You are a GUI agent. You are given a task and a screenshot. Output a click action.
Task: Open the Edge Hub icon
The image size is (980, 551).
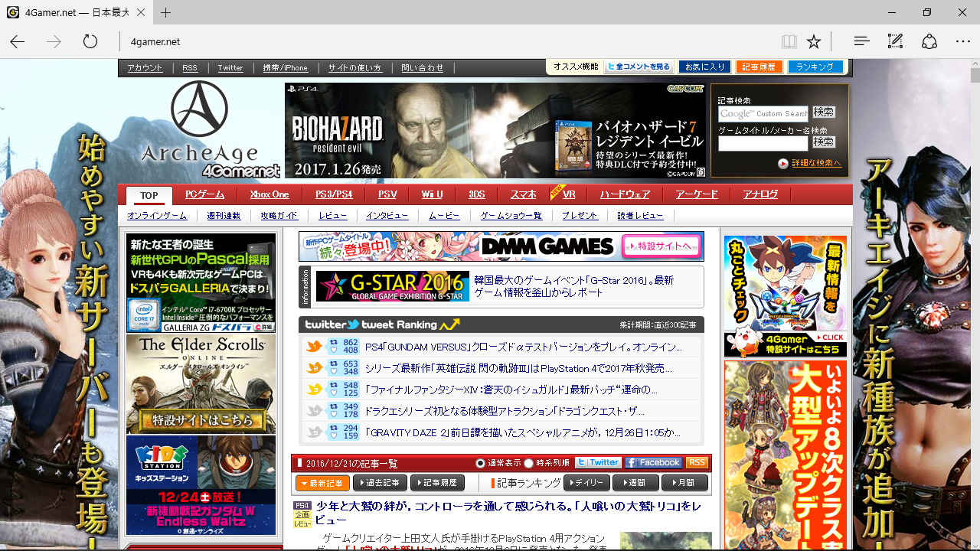861,41
